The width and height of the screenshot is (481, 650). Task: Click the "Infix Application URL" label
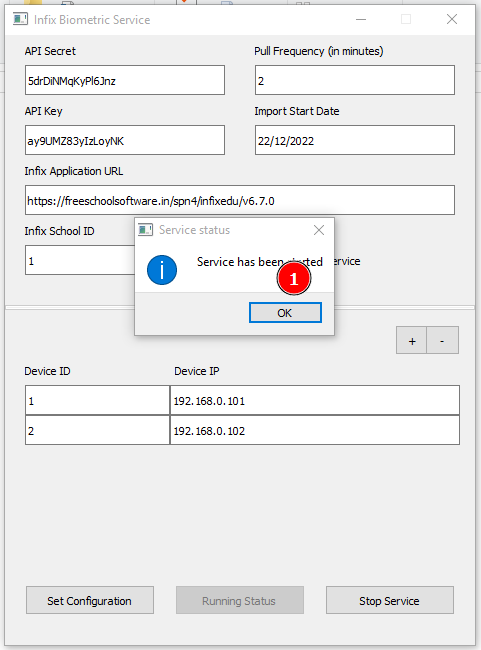(x=74, y=171)
